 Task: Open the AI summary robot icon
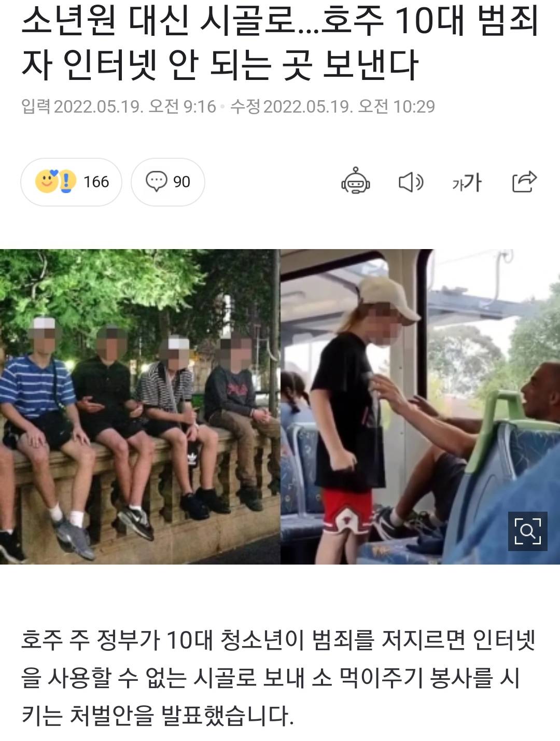(x=355, y=181)
